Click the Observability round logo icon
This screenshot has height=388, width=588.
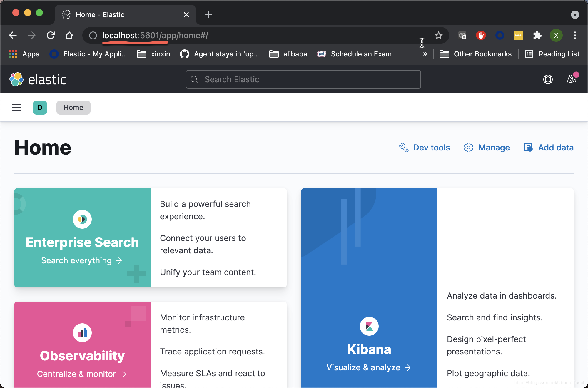82,333
